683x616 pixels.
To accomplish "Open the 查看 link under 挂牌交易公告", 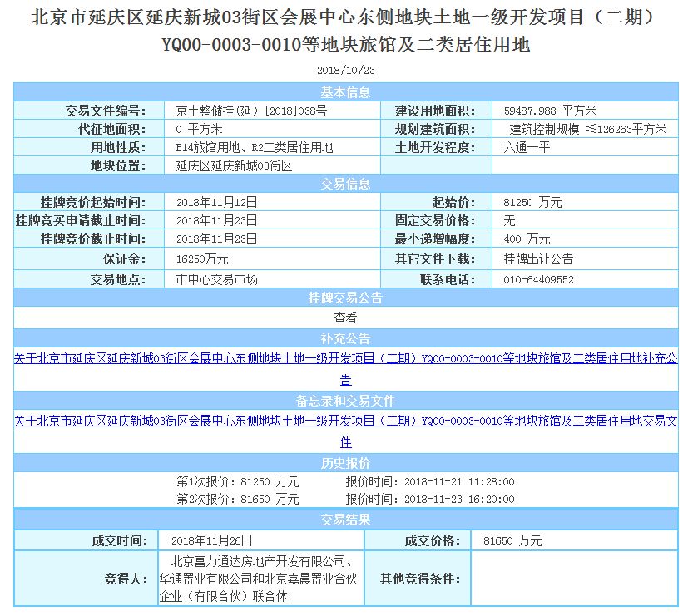I will click(345, 318).
